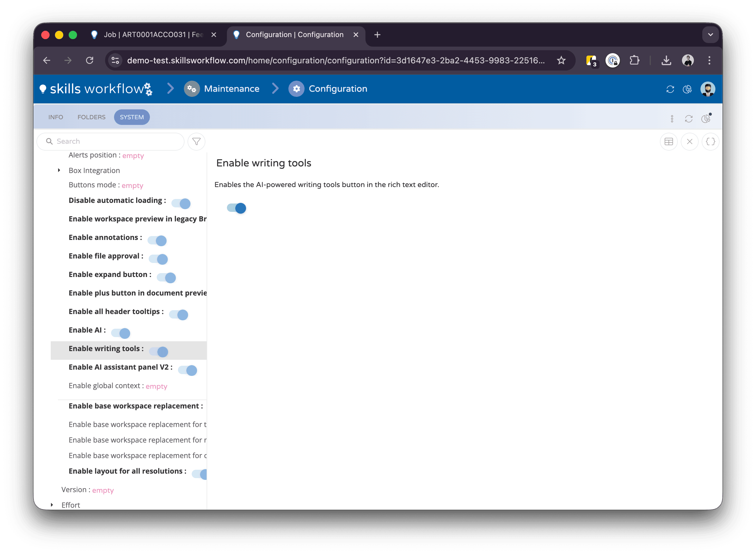Switch to the FOLDERS tab
Screen dimensions: 756x554
(x=91, y=117)
